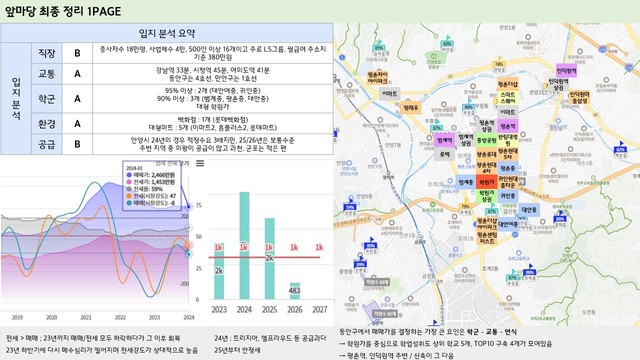Click the green 중앙공원 map label
This screenshot has width=640, height=360.
[487, 140]
